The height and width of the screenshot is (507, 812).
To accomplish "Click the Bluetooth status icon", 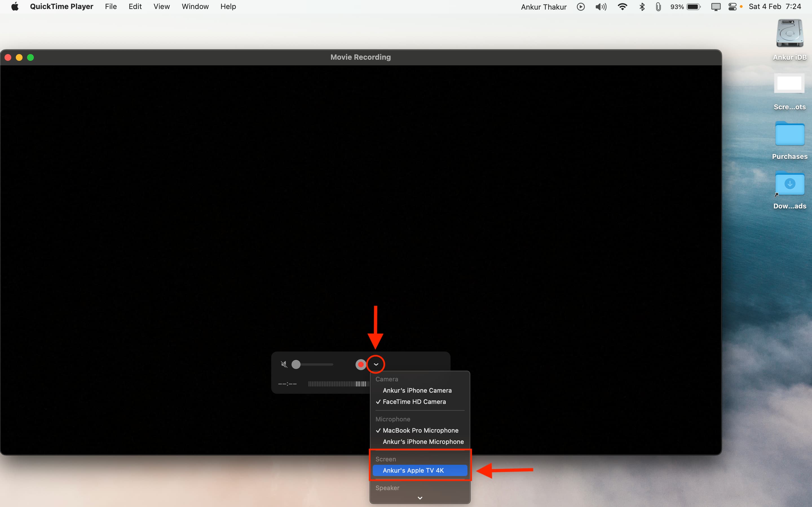I will pyautogui.click(x=642, y=7).
